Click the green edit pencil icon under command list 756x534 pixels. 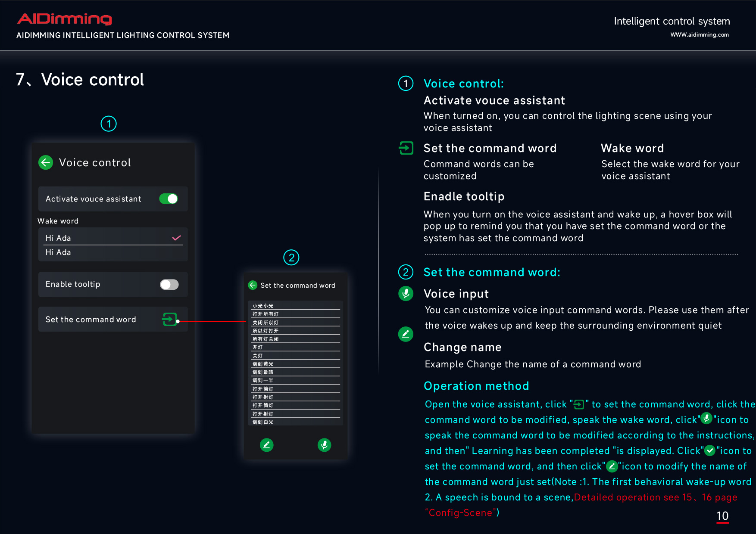[267, 445]
